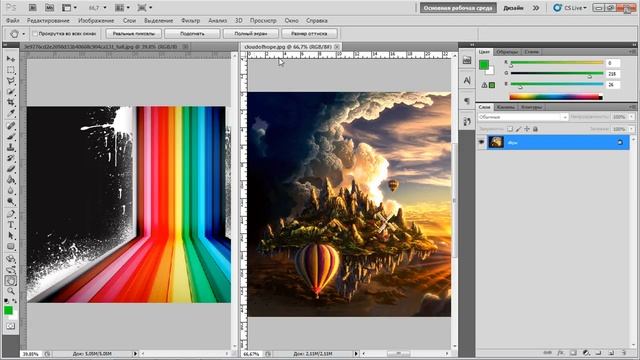Screen dimensions: 640x360
Task: Open the layer opacity dropdown arrow
Action: (x=631, y=117)
